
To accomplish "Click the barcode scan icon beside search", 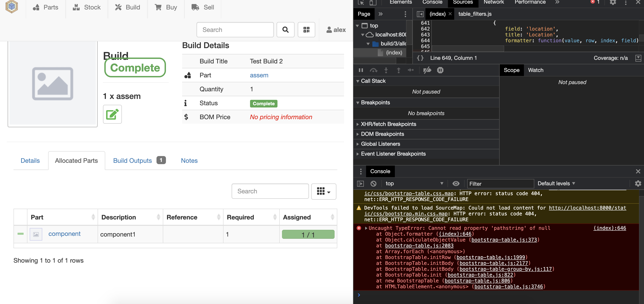I will click(x=306, y=29).
